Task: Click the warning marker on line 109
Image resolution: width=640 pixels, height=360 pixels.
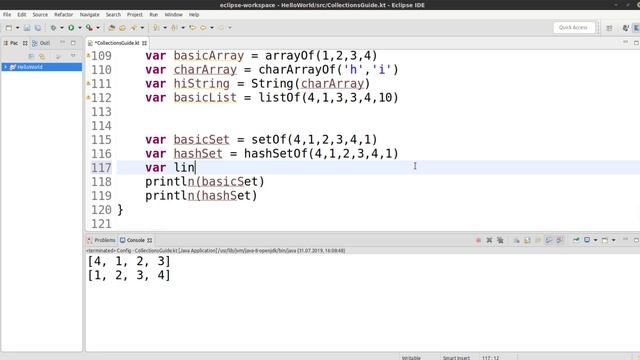Action: (x=88, y=55)
